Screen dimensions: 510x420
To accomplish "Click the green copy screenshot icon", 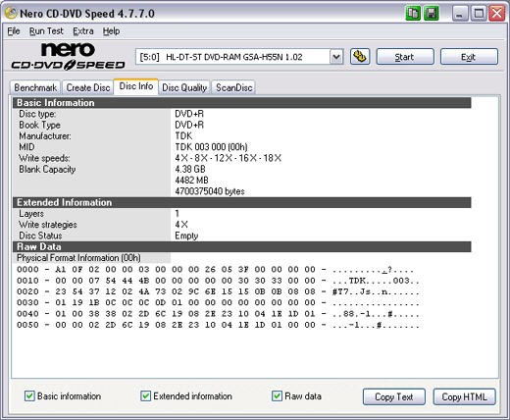I will pos(413,14).
